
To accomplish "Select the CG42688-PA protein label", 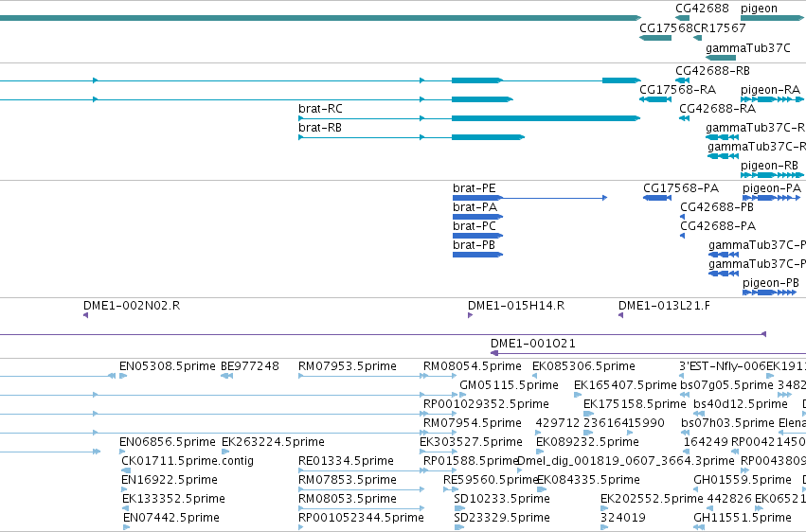I will click(718, 226).
